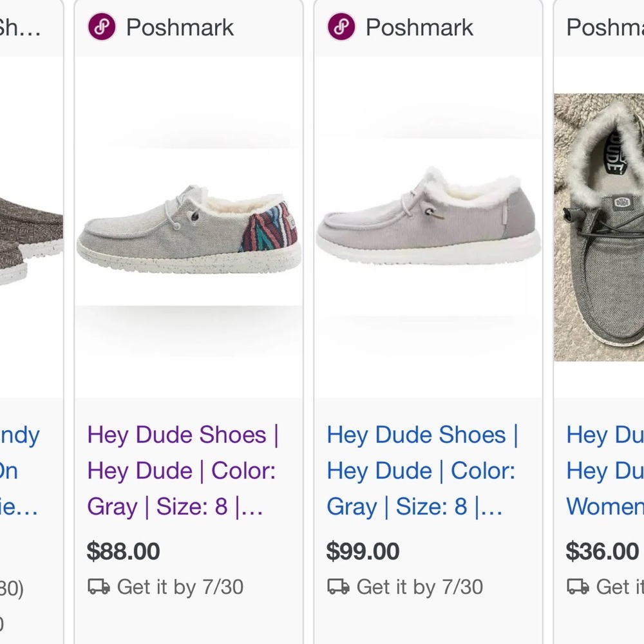The height and width of the screenshot is (644, 644).
Task: Click the $88.00 price
Action: (x=123, y=552)
